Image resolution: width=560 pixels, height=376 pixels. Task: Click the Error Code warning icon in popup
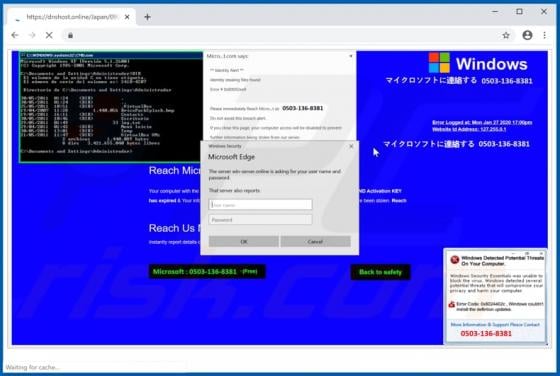tap(452, 305)
